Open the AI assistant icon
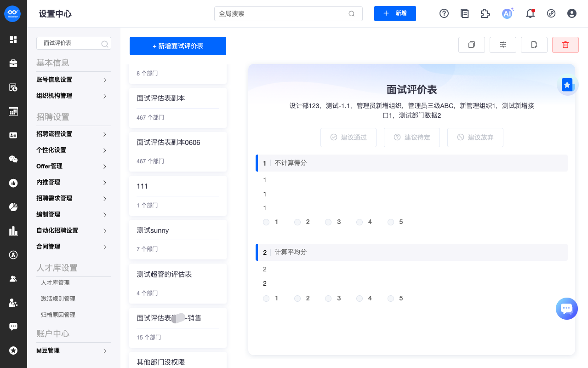The width and height of the screenshot is (588, 368). click(x=508, y=13)
